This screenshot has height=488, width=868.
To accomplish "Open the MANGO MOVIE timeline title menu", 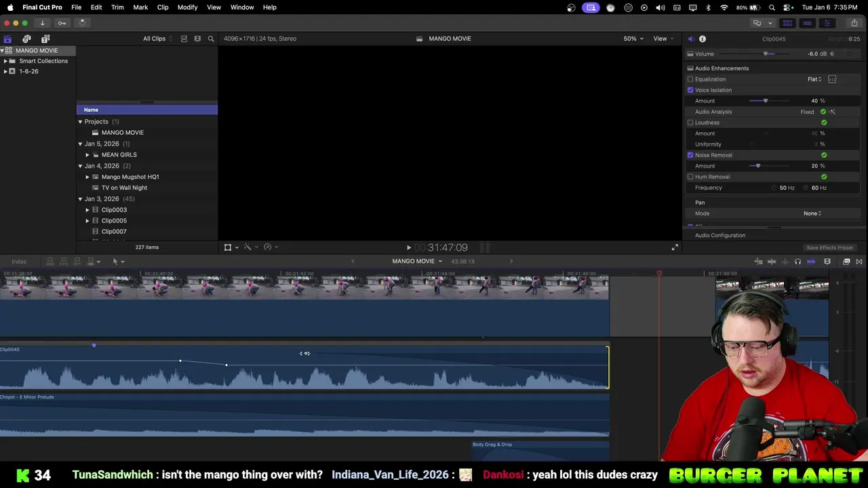I will coord(417,262).
